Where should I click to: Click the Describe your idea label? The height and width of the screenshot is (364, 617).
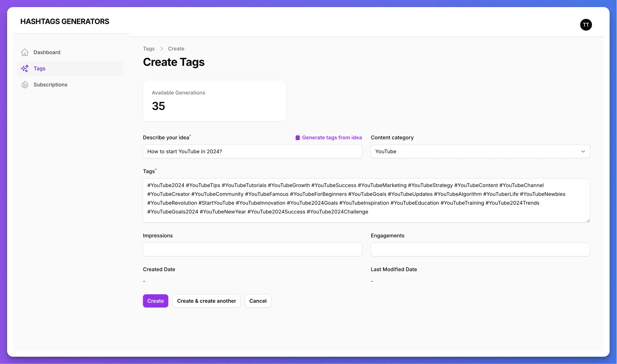(x=166, y=138)
